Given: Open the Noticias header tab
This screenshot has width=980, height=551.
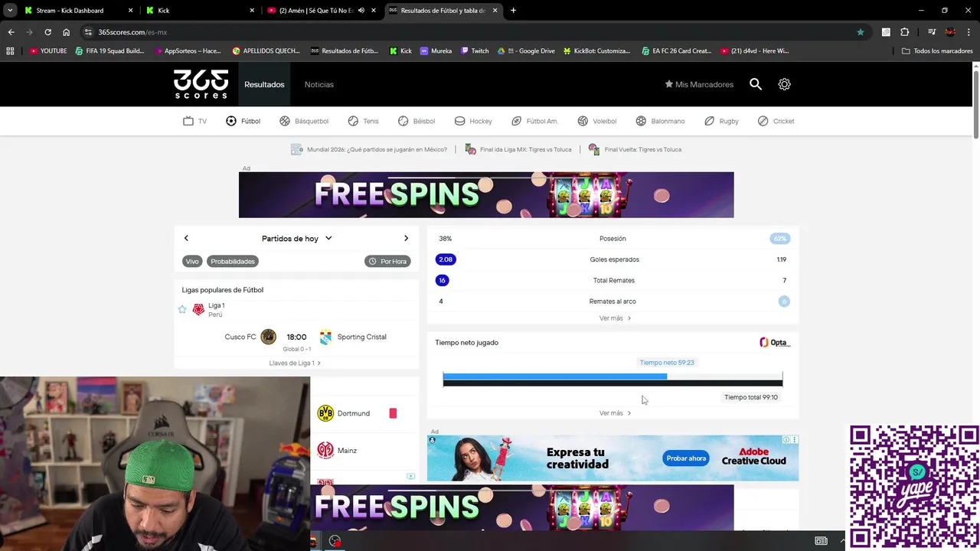Looking at the screenshot, I should point(318,84).
